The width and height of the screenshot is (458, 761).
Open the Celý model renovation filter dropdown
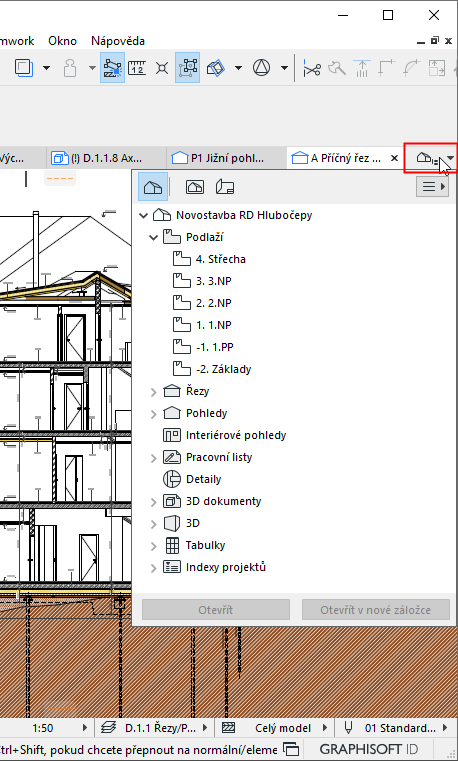(x=277, y=728)
